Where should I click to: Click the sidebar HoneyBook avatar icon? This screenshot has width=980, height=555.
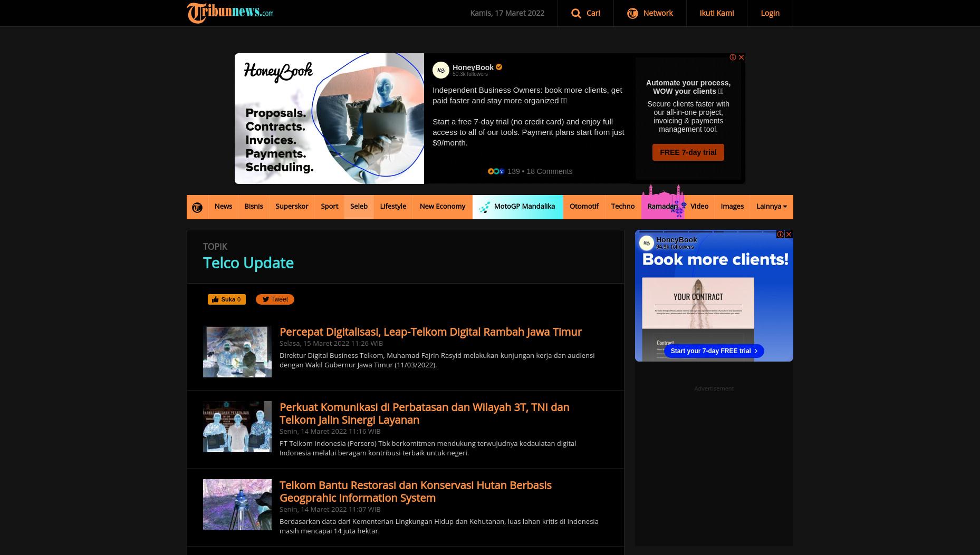(647, 243)
